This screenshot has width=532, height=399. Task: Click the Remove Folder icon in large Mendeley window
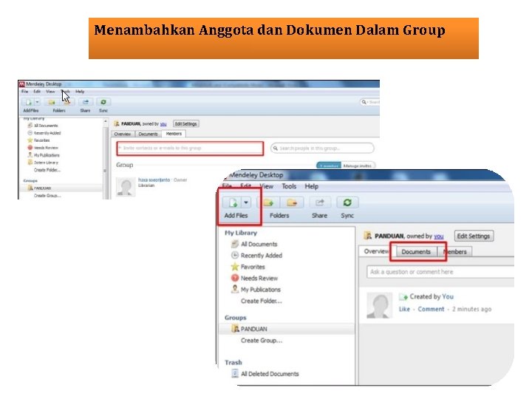coord(291,203)
